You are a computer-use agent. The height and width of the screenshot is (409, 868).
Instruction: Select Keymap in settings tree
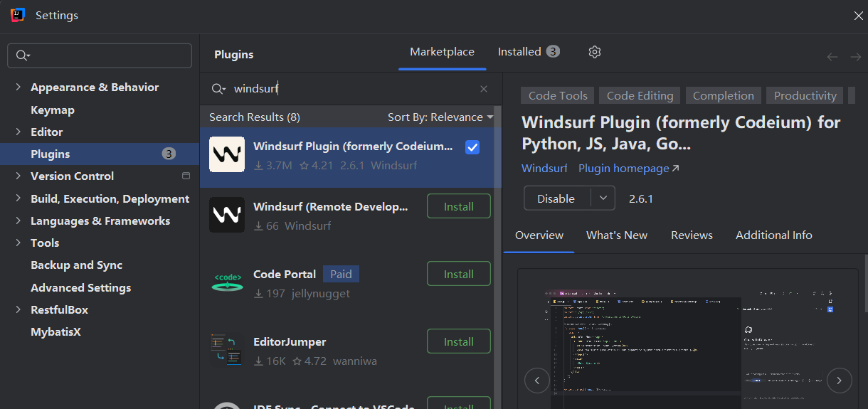click(x=53, y=110)
